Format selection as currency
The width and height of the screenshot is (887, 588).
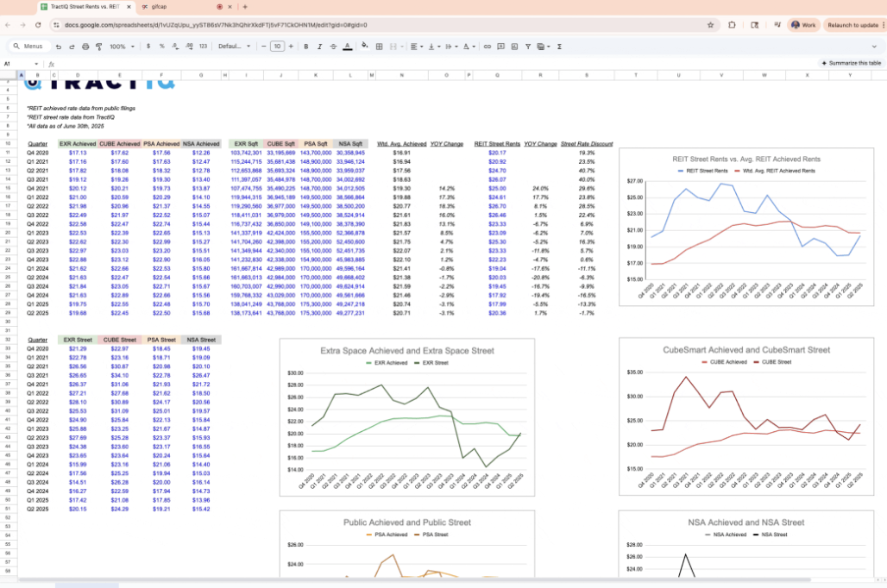click(x=149, y=47)
